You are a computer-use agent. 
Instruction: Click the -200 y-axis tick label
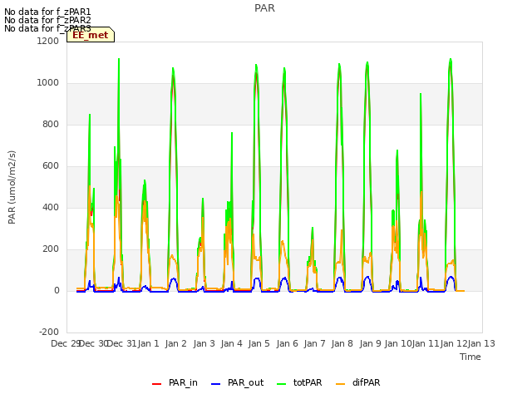pos(49,332)
